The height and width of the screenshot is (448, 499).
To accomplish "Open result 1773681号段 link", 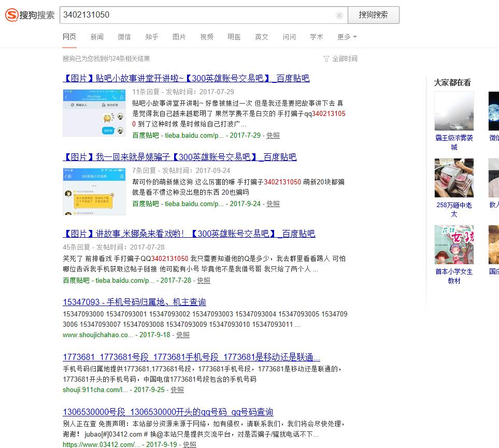I will (x=191, y=357).
